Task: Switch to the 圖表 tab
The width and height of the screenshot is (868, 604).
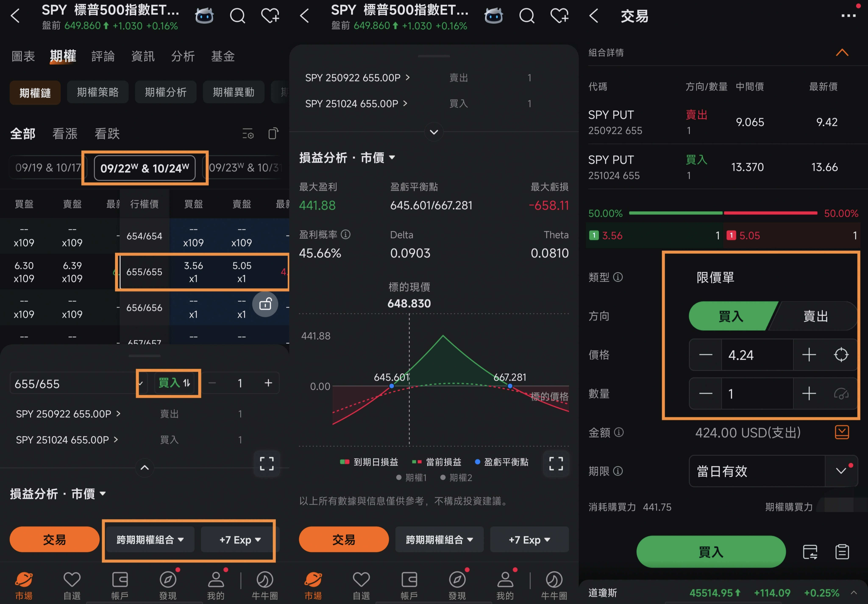Action: click(x=24, y=56)
